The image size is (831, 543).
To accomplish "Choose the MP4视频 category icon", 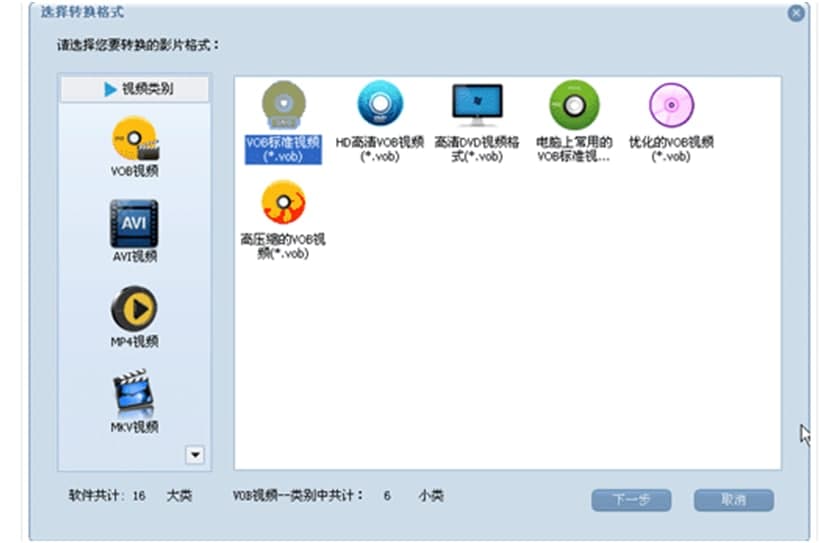I will click(134, 308).
